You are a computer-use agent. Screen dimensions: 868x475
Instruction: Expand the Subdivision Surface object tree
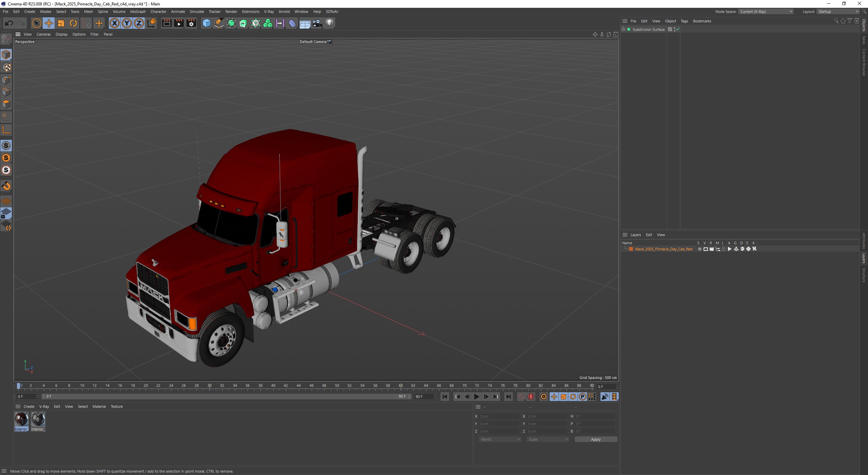pos(624,30)
